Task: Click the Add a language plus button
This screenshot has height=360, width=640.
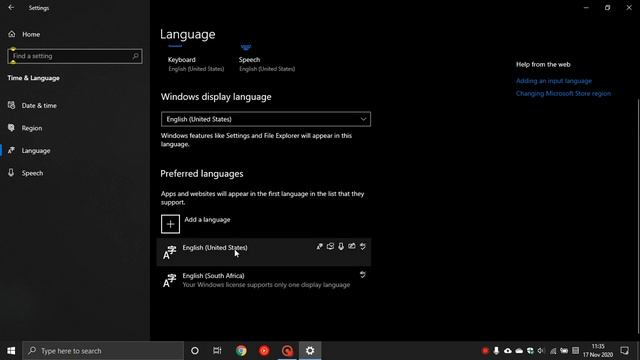Action: 170,224
